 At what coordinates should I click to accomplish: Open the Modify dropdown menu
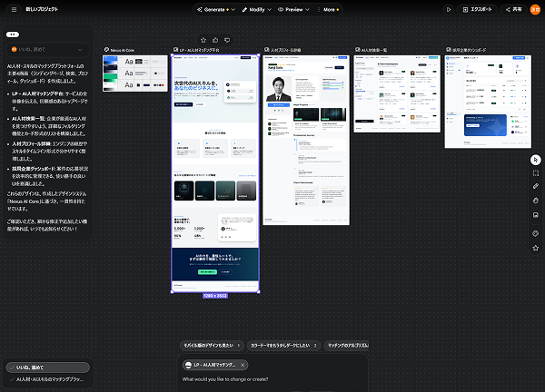pos(256,10)
